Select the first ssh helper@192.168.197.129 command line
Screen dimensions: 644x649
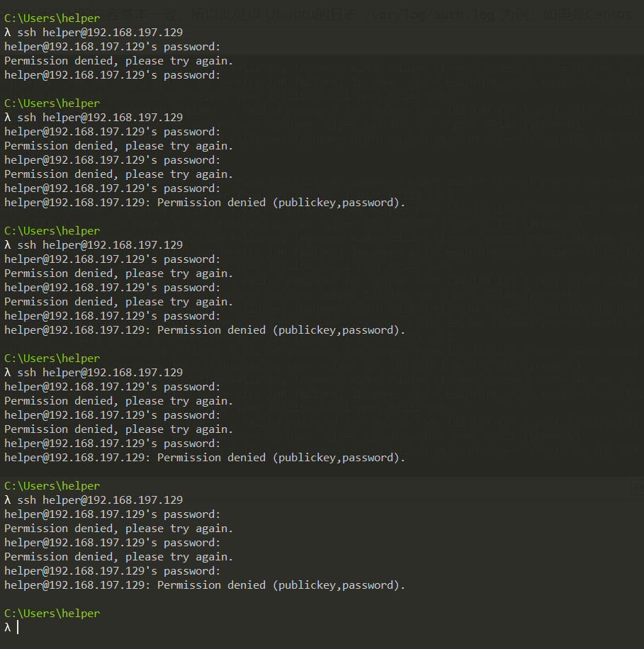[99, 33]
